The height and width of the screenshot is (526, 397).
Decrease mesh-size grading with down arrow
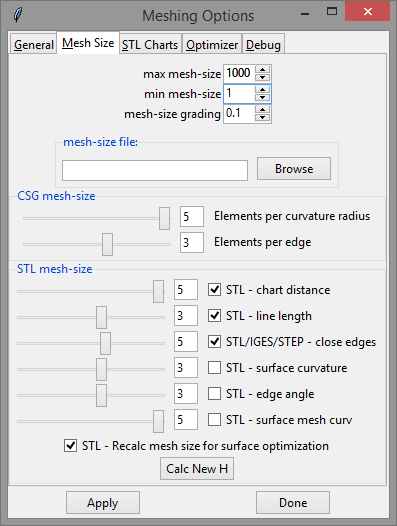coord(262,117)
